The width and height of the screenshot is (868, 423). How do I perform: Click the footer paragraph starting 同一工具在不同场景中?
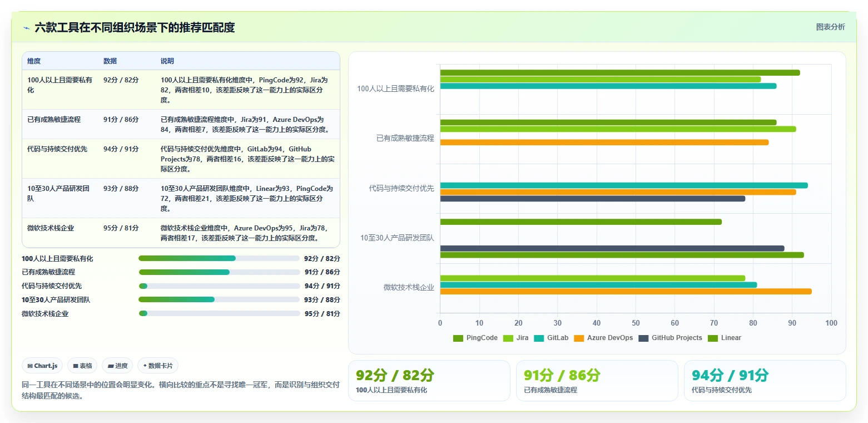(181, 390)
